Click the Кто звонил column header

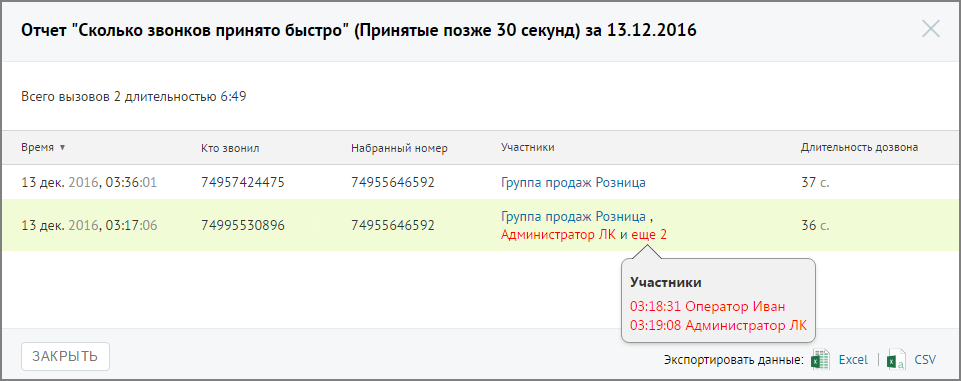tap(230, 148)
